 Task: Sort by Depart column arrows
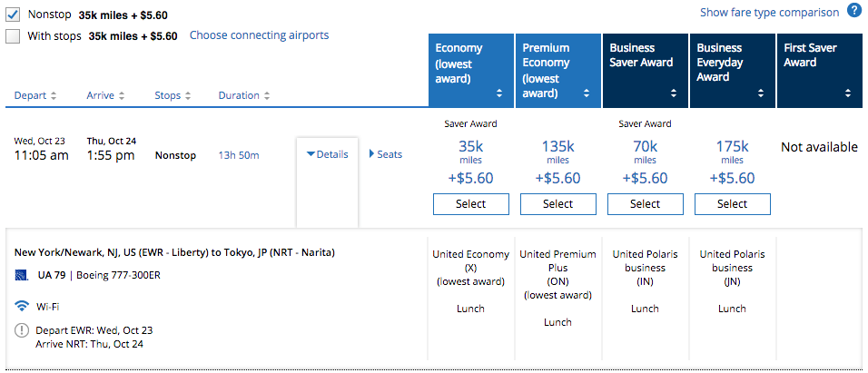[x=54, y=95]
